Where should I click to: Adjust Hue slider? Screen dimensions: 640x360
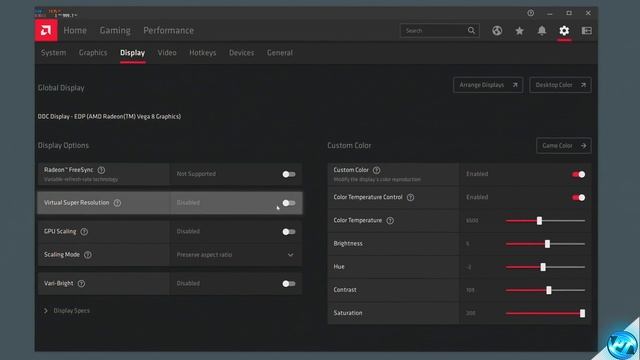click(543, 267)
